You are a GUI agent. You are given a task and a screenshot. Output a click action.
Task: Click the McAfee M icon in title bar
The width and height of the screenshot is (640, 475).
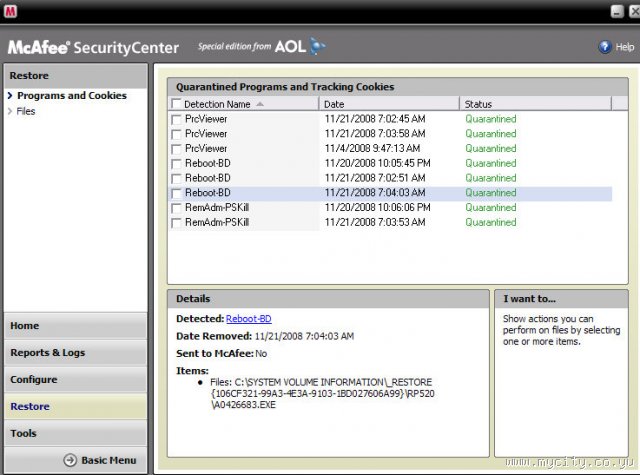pos(10,11)
